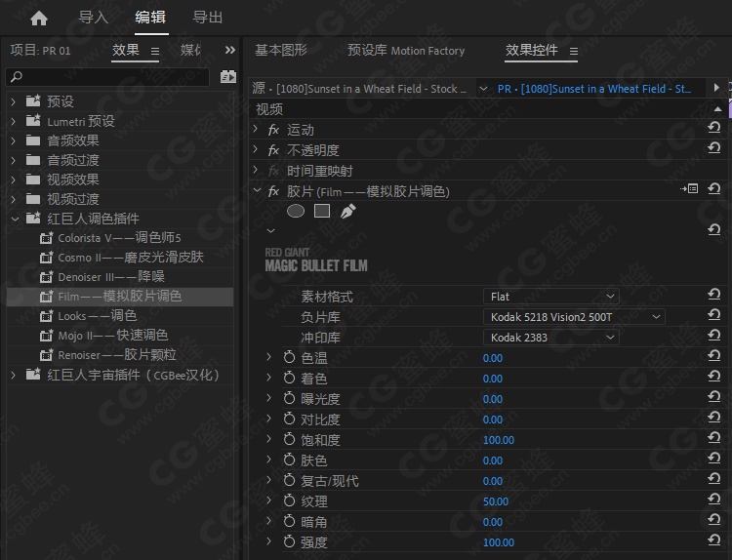
Task: Switch to the 导出 tab
Action: tap(208, 18)
